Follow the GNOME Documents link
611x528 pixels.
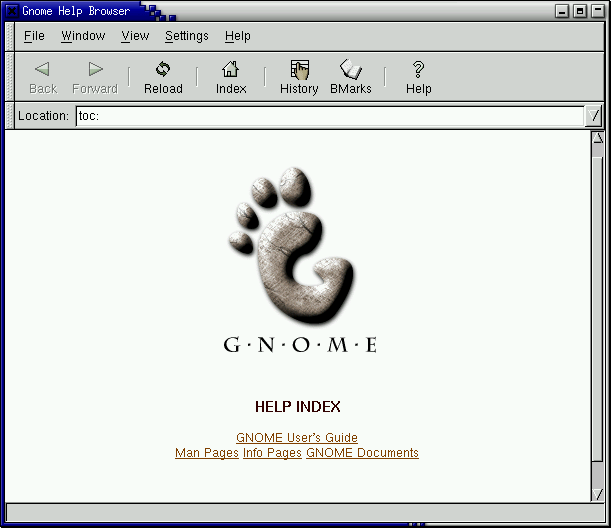362,453
